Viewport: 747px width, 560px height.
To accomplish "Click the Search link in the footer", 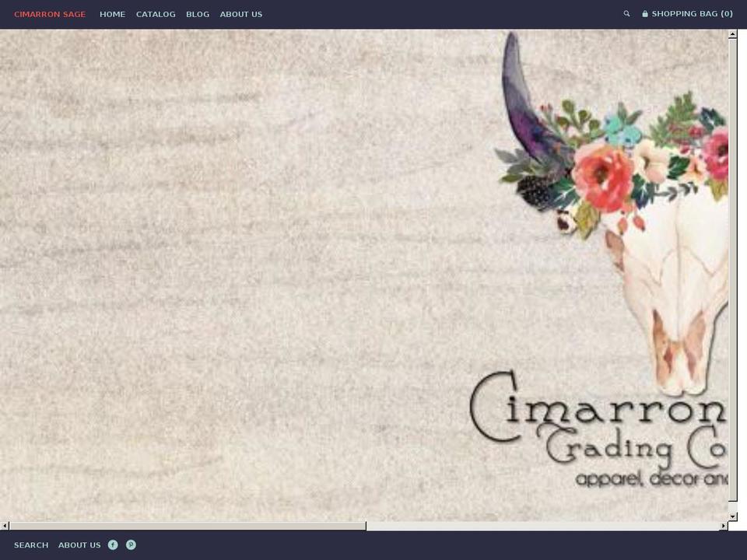I will tap(31, 544).
